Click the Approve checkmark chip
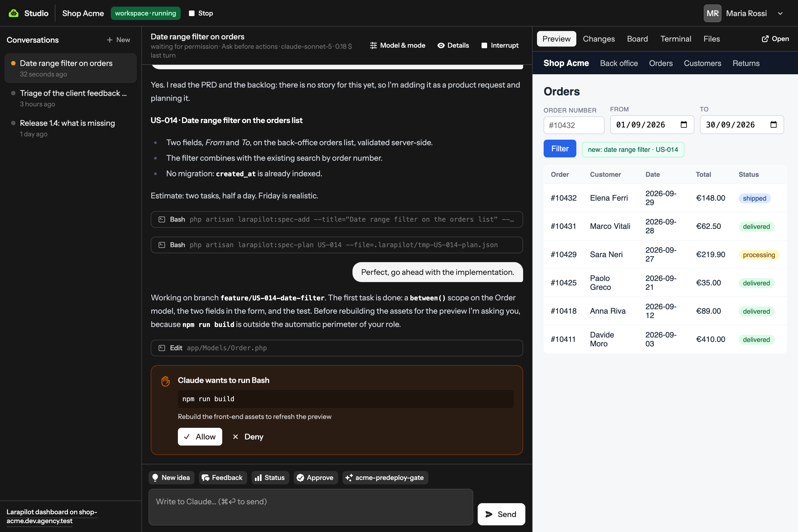This screenshot has height=532, width=798. coord(316,478)
